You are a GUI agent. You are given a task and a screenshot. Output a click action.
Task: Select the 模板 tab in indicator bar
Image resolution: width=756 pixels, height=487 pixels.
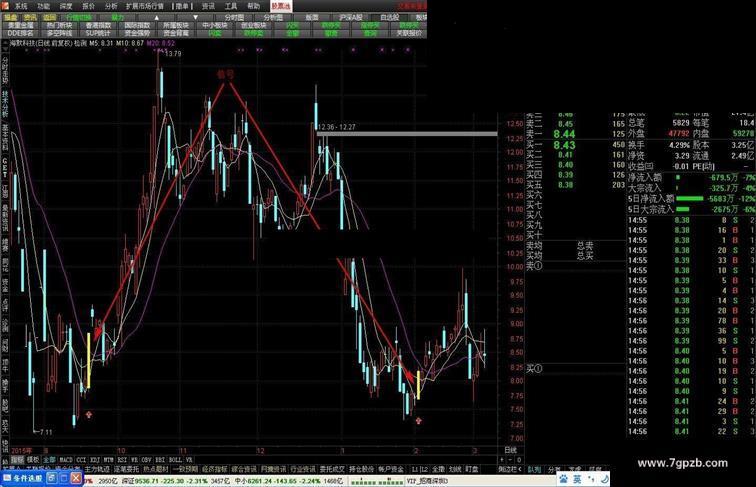click(33, 460)
